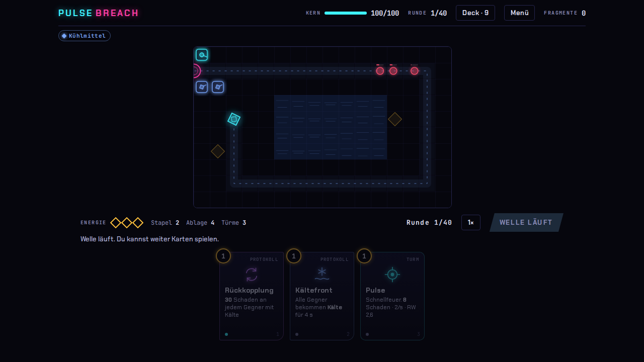Click the Ablage 4 counter
Screen dimensions: 644x362
point(200,223)
